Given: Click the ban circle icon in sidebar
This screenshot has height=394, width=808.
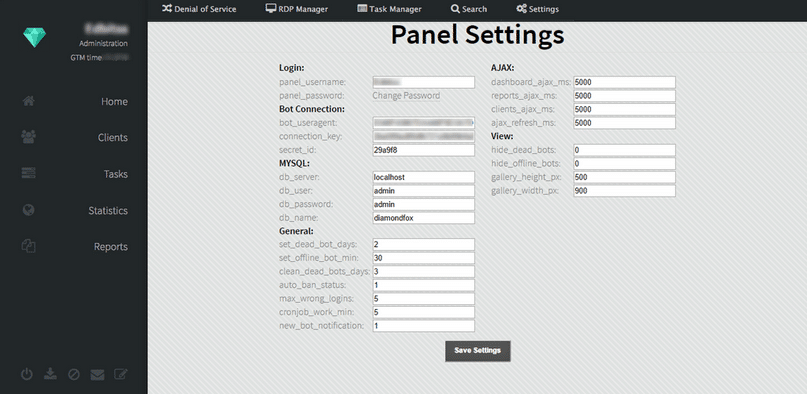Looking at the screenshot, I should coord(74,375).
